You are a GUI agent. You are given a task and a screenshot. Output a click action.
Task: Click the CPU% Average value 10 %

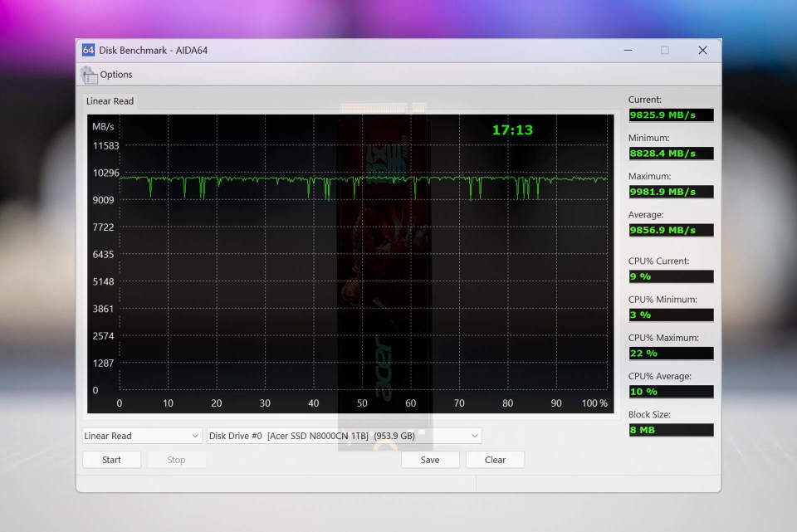pyautogui.click(x=671, y=392)
